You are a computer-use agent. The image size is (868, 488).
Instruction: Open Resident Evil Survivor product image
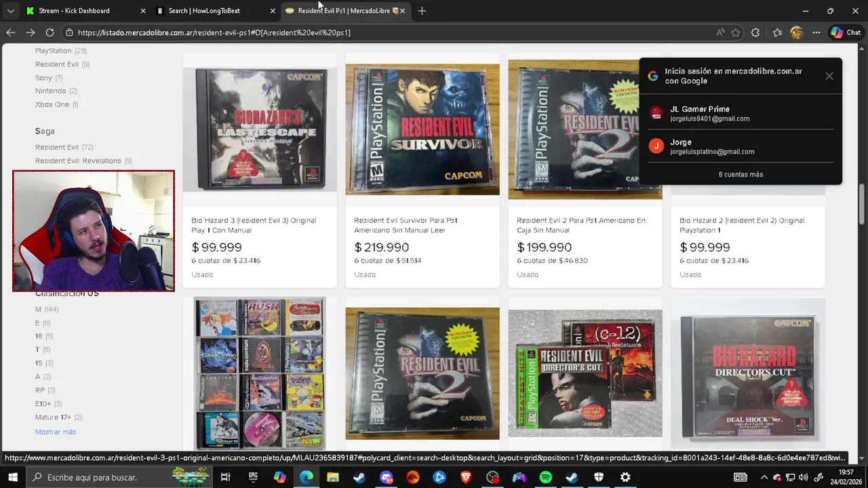coord(422,129)
